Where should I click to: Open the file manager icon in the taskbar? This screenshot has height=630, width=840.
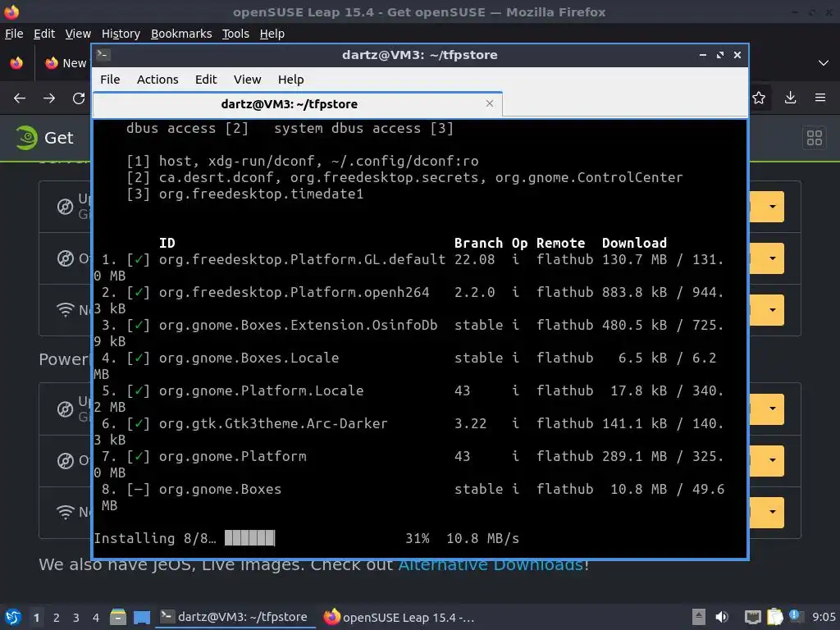pos(118,617)
